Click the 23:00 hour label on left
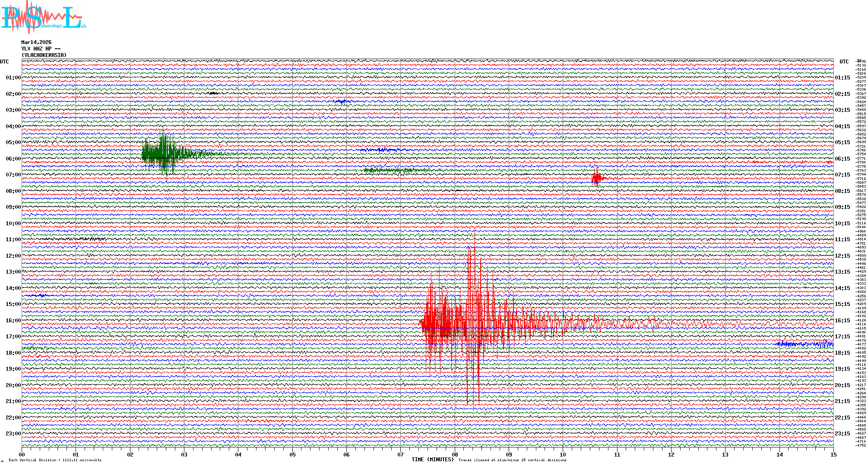Screen dimensions: 868x466 click(13, 434)
